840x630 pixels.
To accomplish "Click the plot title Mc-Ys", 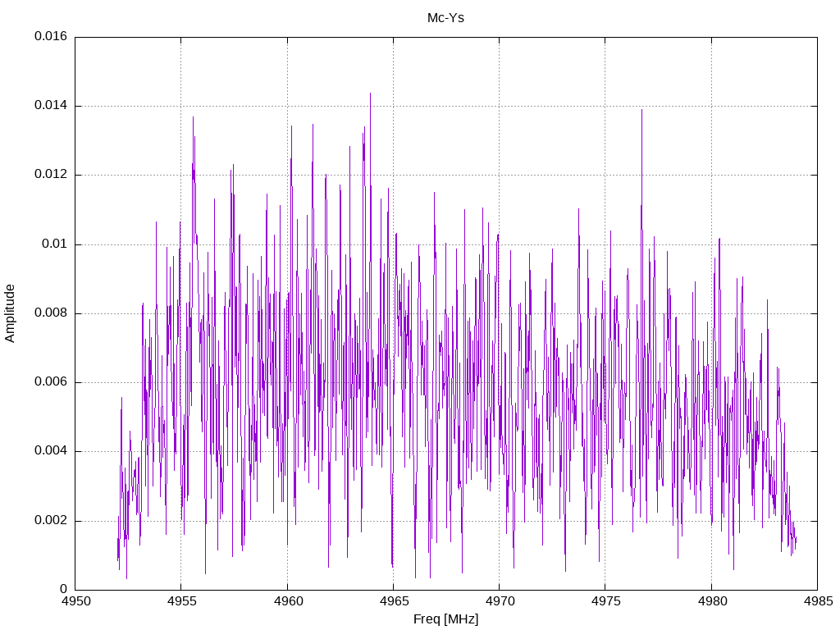I will (445, 18).
